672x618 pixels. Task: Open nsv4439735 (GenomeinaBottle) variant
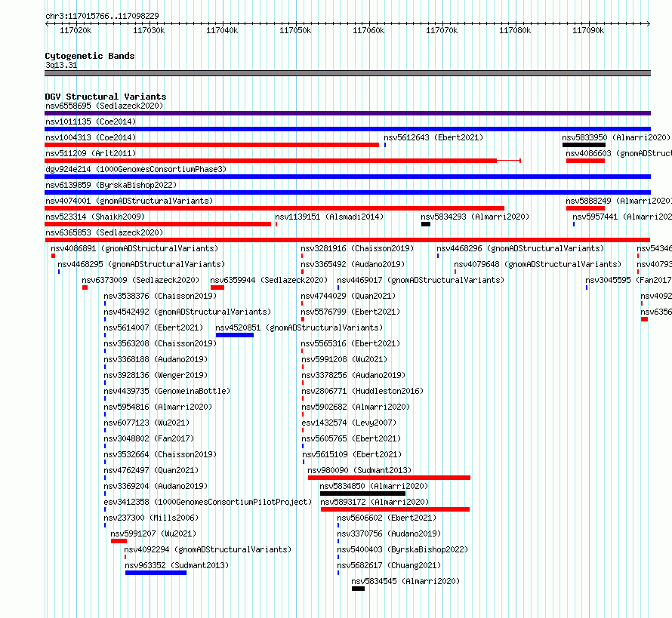pyautogui.click(x=167, y=391)
